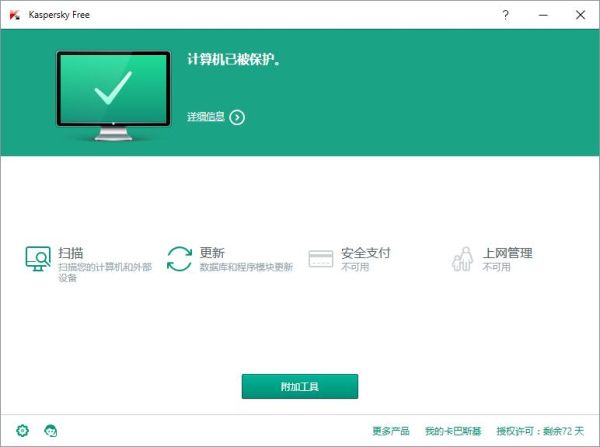Click the update circular arrows icon
The height and width of the screenshot is (447, 600).
[179, 259]
